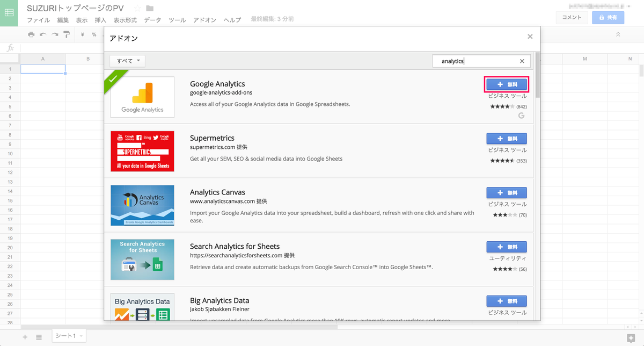Star the SUZURI spreadsheet
This screenshot has height=346, width=644.
pyautogui.click(x=137, y=8)
